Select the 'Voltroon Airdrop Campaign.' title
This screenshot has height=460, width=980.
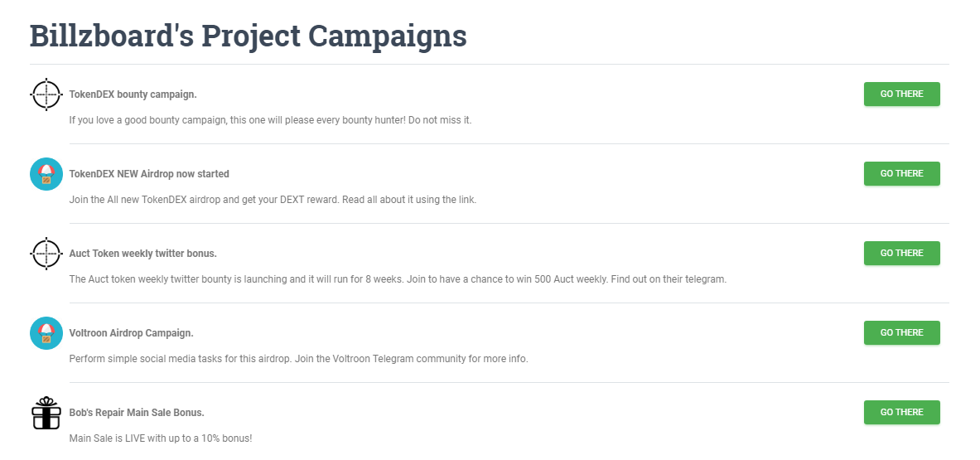(x=131, y=333)
